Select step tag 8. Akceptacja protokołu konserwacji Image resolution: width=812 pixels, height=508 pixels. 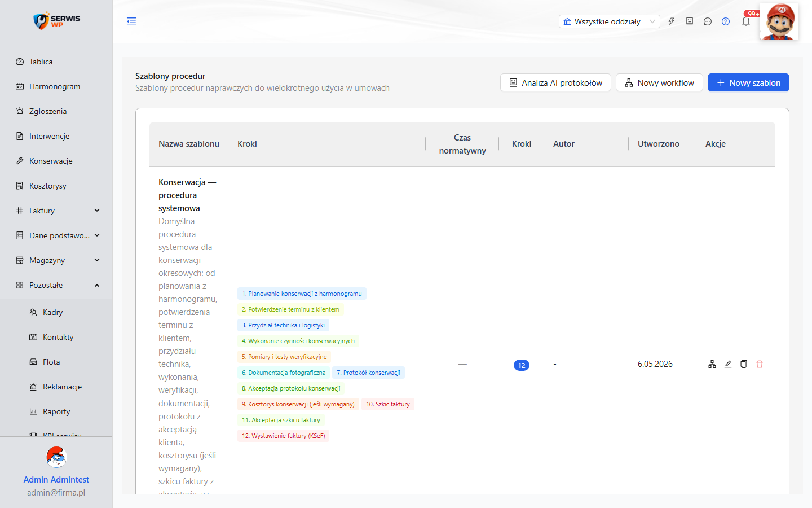291,388
